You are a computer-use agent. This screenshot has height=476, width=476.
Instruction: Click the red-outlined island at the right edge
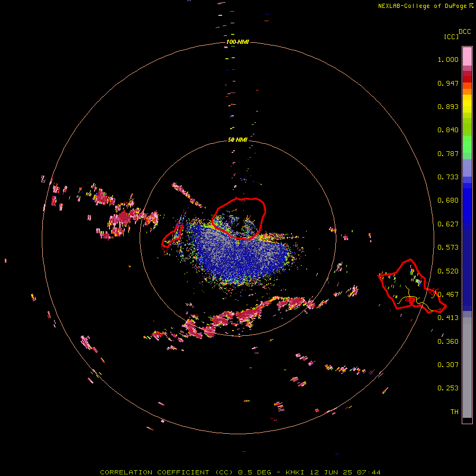(411, 286)
